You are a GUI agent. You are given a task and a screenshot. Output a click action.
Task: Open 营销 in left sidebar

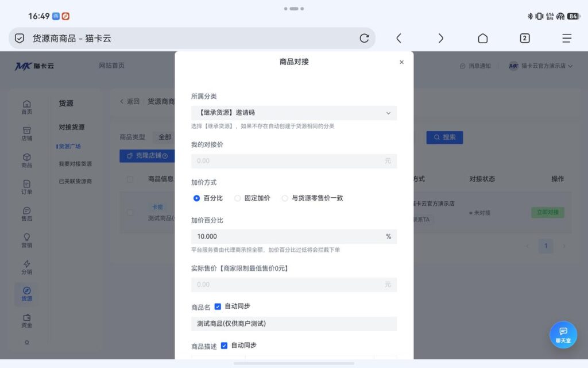(26, 240)
